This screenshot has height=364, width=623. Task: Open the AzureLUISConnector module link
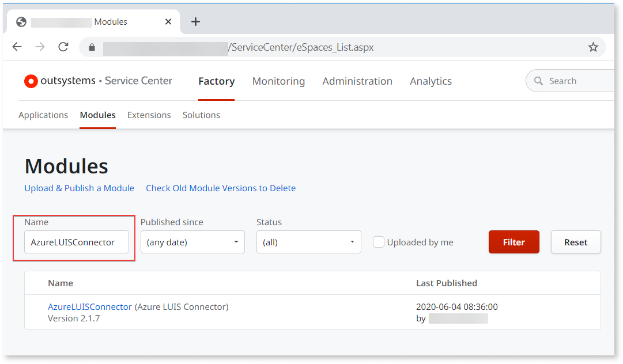point(89,307)
